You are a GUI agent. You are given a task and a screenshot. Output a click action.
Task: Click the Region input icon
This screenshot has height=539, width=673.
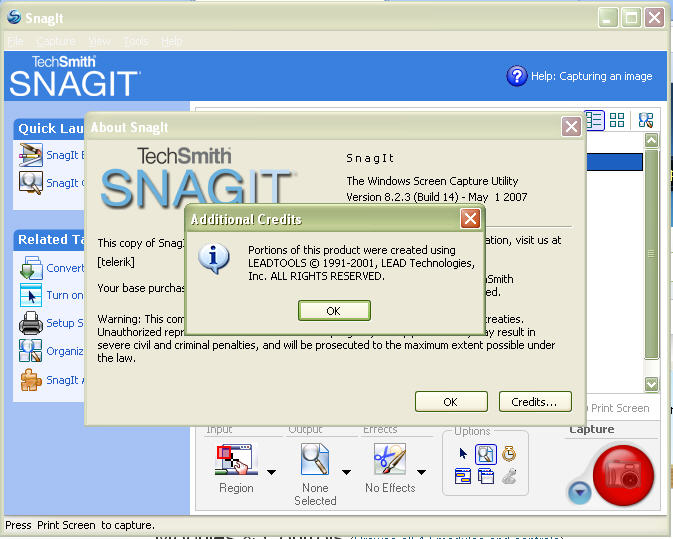coord(236,459)
